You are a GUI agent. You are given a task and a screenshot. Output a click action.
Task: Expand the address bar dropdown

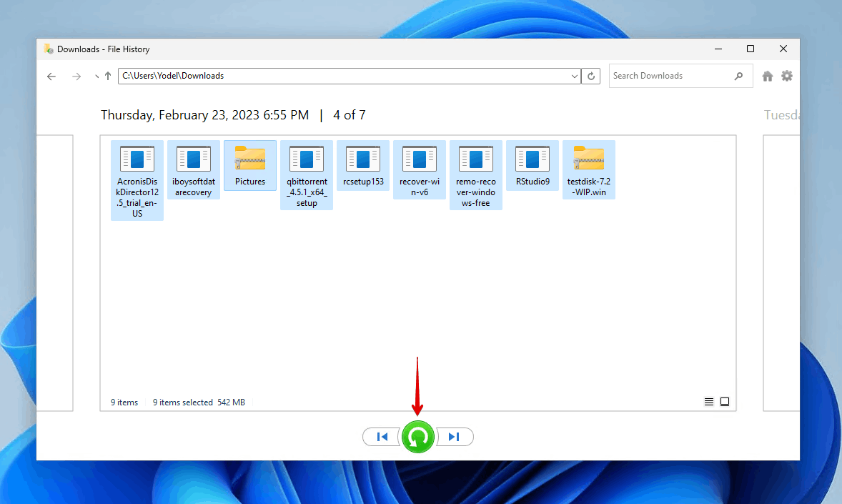[x=575, y=76]
